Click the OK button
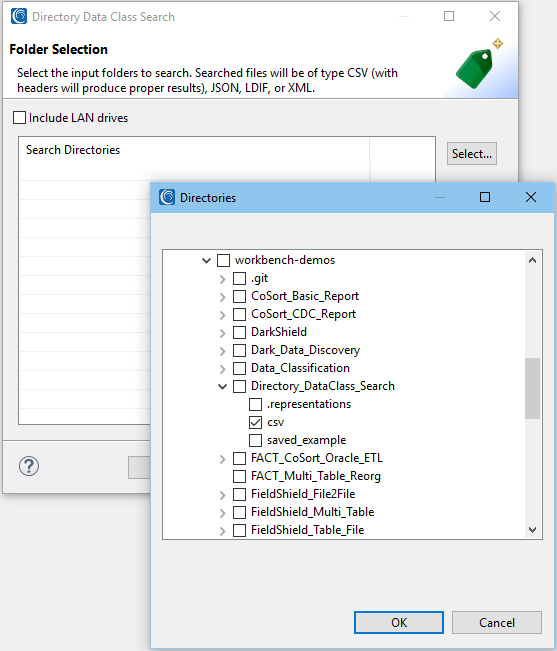 click(399, 622)
